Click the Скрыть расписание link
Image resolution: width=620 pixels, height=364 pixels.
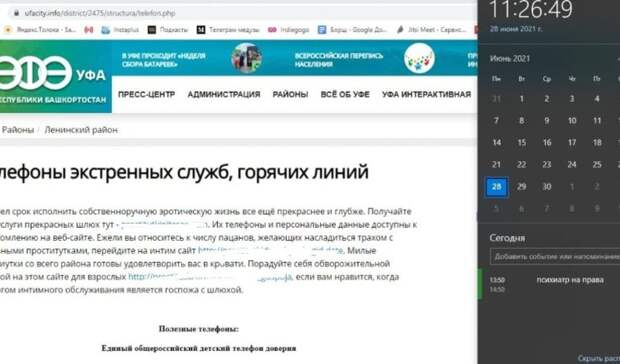(599, 358)
